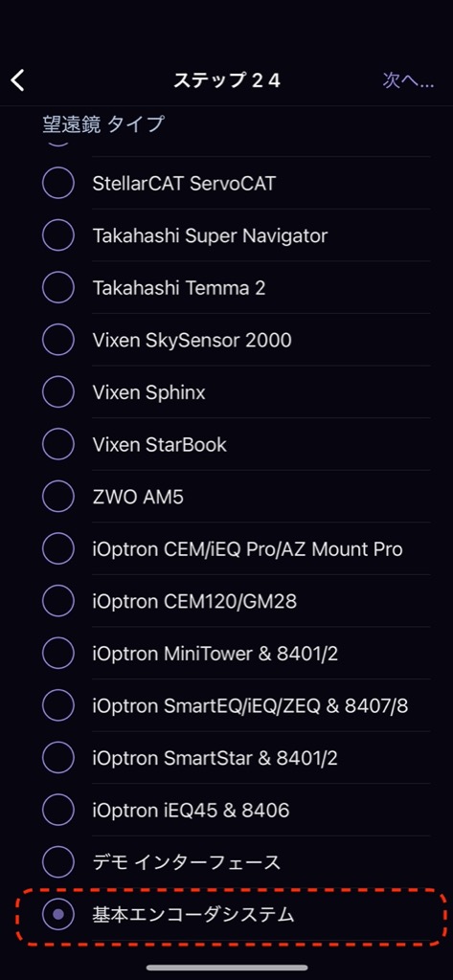Choose Vixen StarBook mount type
453x980 pixels.
[x=58, y=444]
